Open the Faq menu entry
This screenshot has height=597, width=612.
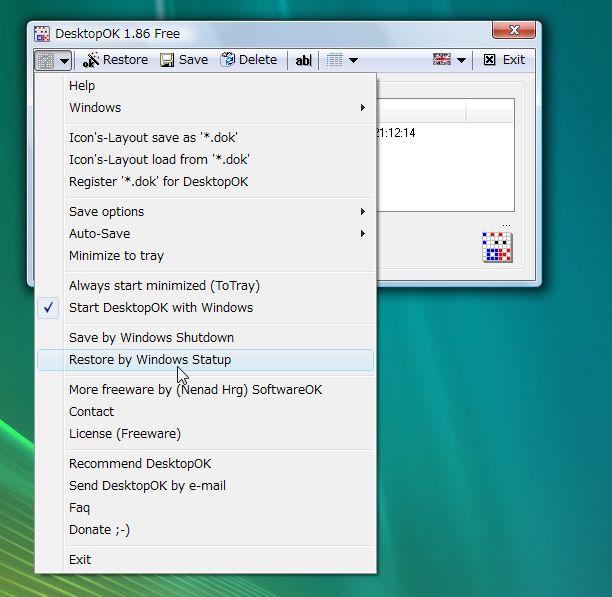pyautogui.click(x=205, y=508)
